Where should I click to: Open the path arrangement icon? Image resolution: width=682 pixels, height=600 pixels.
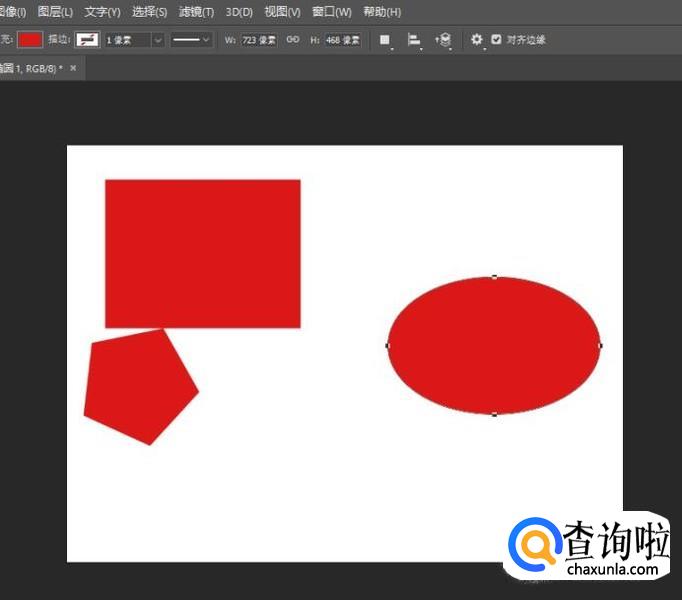(443, 40)
